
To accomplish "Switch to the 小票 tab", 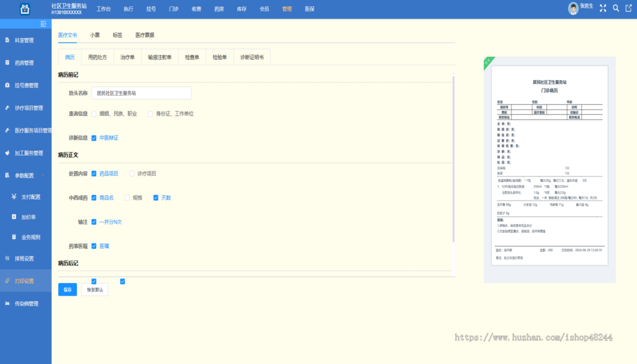I will [x=94, y=35].
